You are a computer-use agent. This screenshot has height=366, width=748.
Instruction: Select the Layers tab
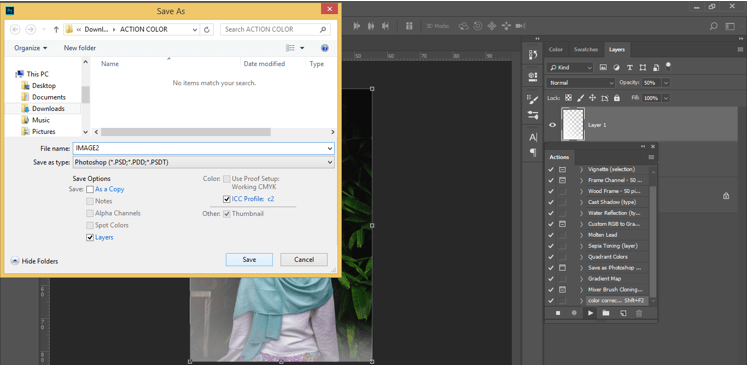point(617,49)
